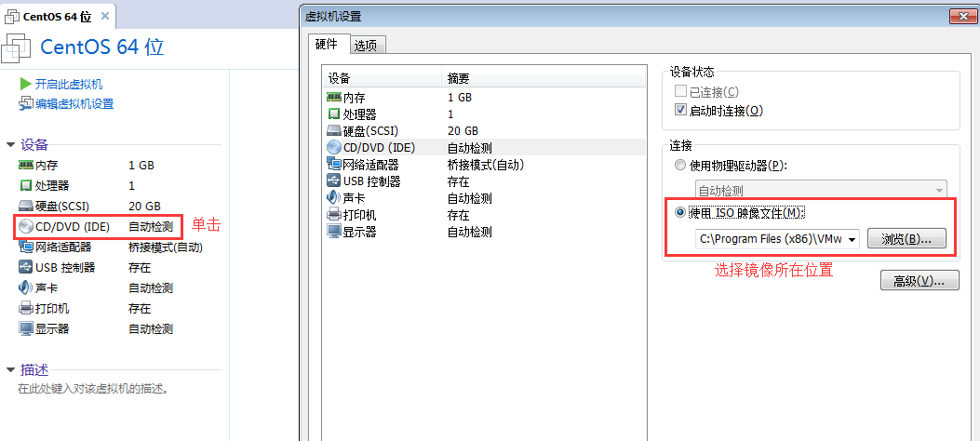Select the 显示器 text in the dialog device list

click(x=359, y=233)
